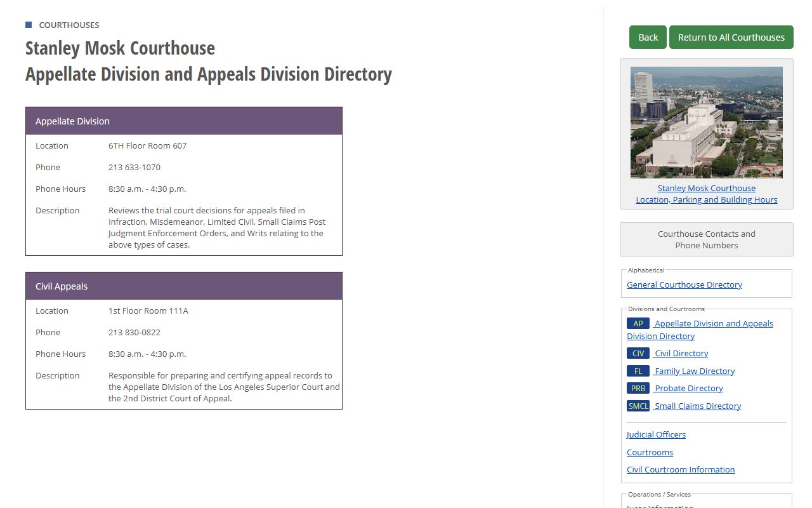Click the AP badge icon
The image size is (812, 508).
pos(638,323)
